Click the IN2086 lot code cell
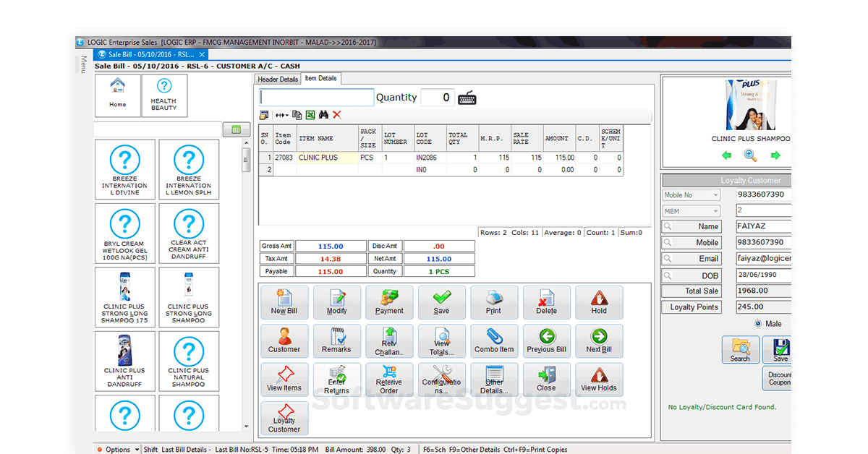The width and height of the screenshot is (868, 454). [430, 158]
